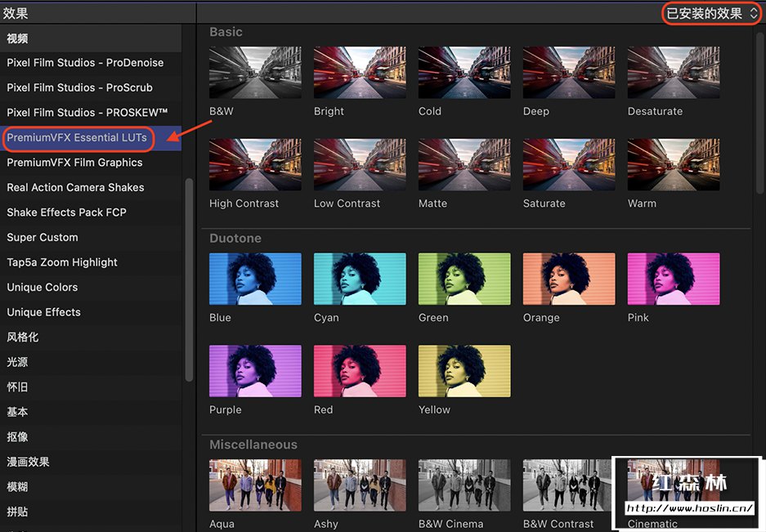Pick the Cold effect thumbnail
The width and height of the screenshot is (766, 532).
click(x=464, y=73)
